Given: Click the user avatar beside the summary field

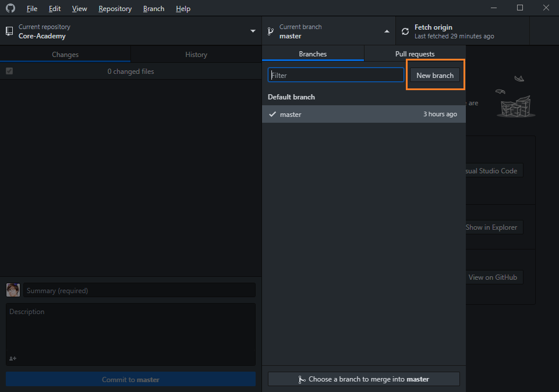Looking at the screenshot, I should [13, 290].
